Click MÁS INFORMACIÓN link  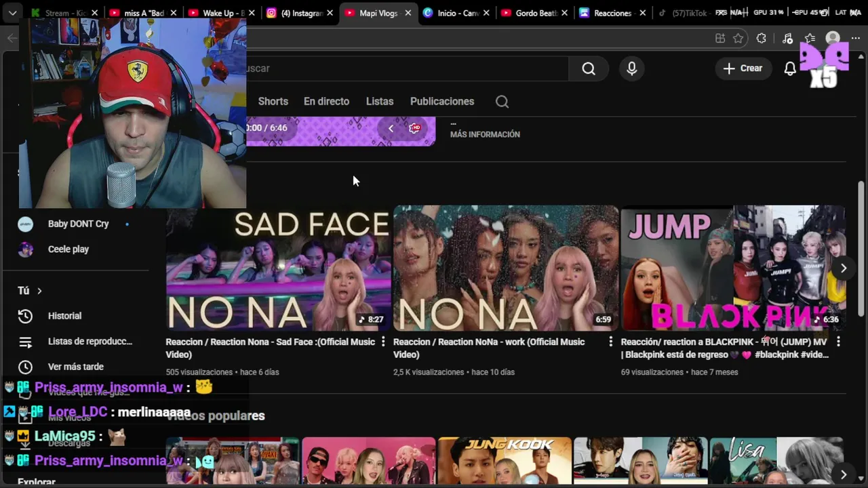pyautogui.click(x=485, y=135)
